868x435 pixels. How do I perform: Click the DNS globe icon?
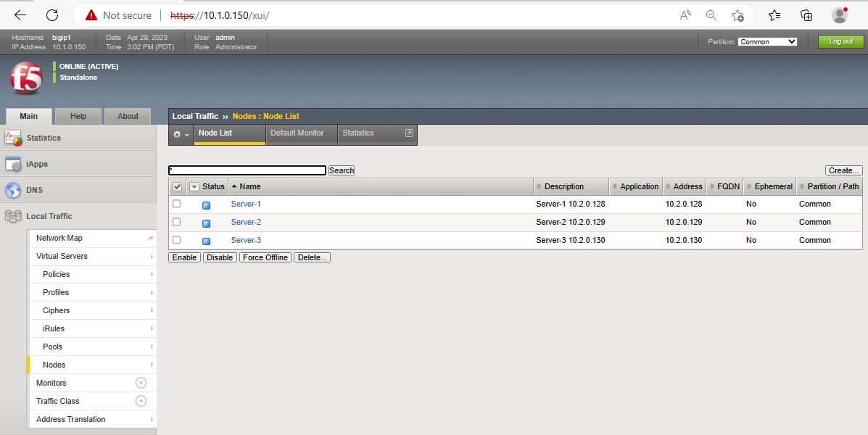pos(13,190)
